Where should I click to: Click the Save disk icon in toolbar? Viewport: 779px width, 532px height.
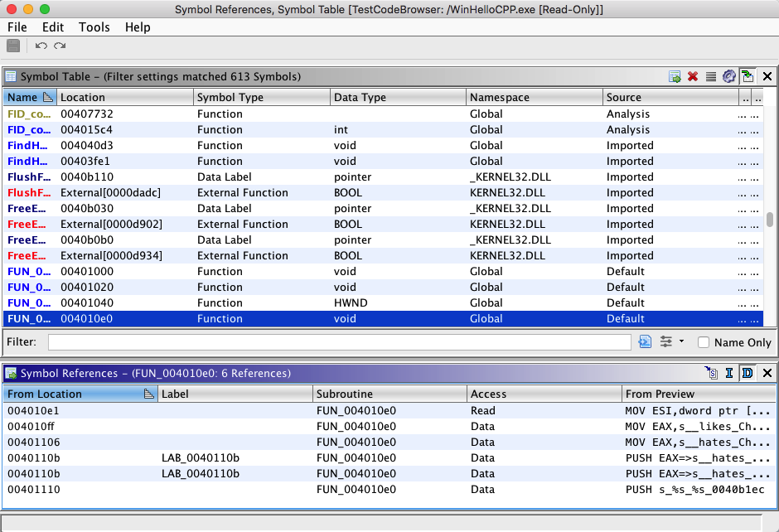point(13,46)
